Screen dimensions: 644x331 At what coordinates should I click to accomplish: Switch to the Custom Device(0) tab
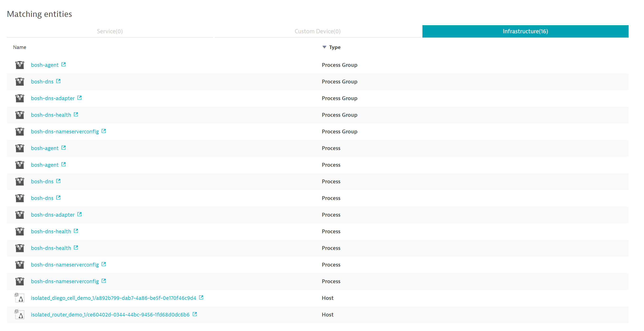[317, 31]
